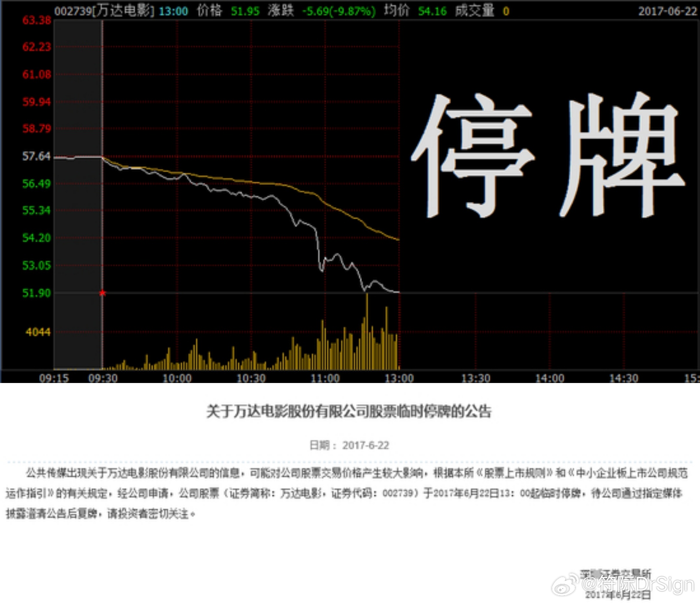This screenshot has width=700, height=603.
Task: Click the 54.20 price axis label
Action: click(x=37, y=238)
